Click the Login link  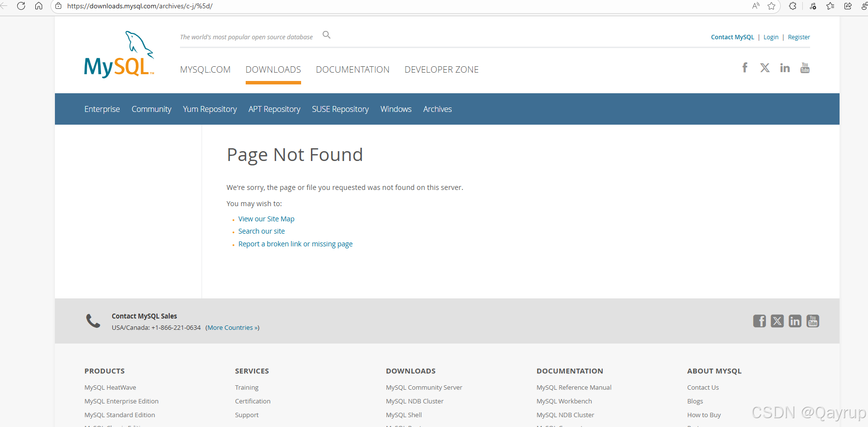pos(771,37)
